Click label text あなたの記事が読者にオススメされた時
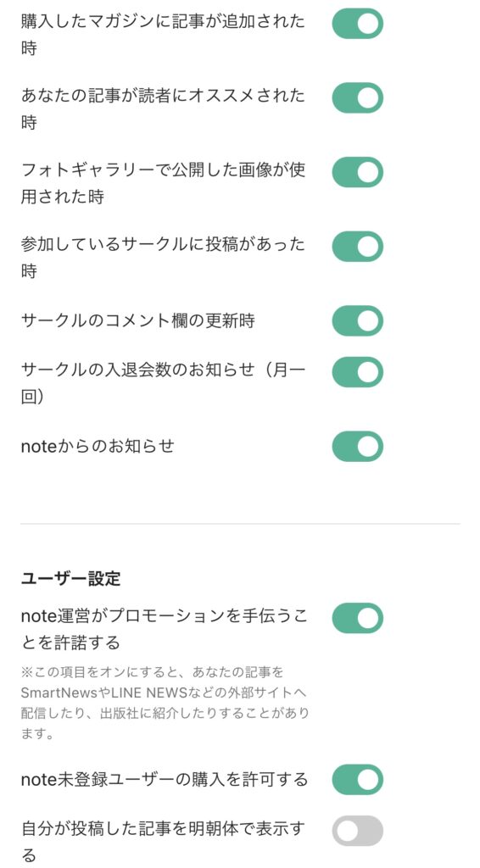 point(163,109)
